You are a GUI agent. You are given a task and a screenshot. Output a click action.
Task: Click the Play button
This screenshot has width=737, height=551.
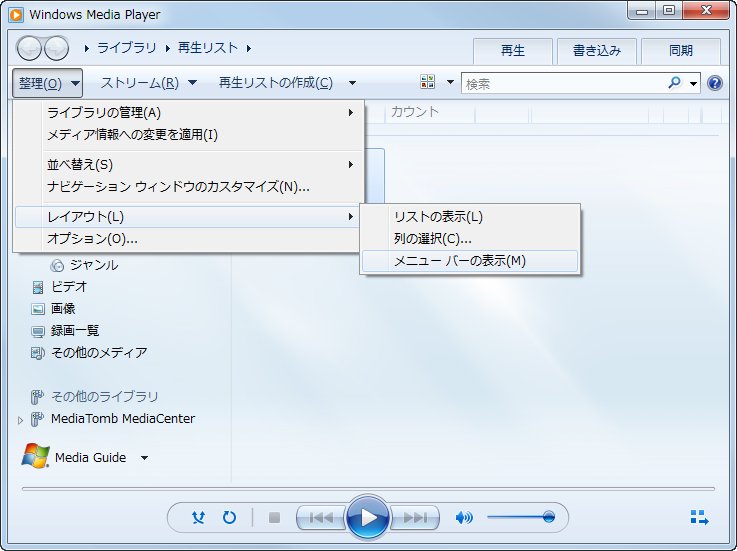coord(368,518)
